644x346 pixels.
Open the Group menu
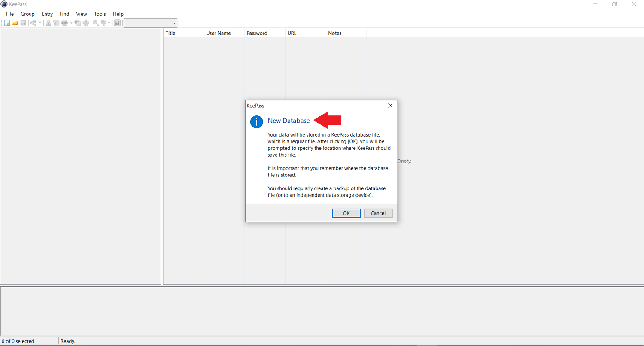click(27, 14)
